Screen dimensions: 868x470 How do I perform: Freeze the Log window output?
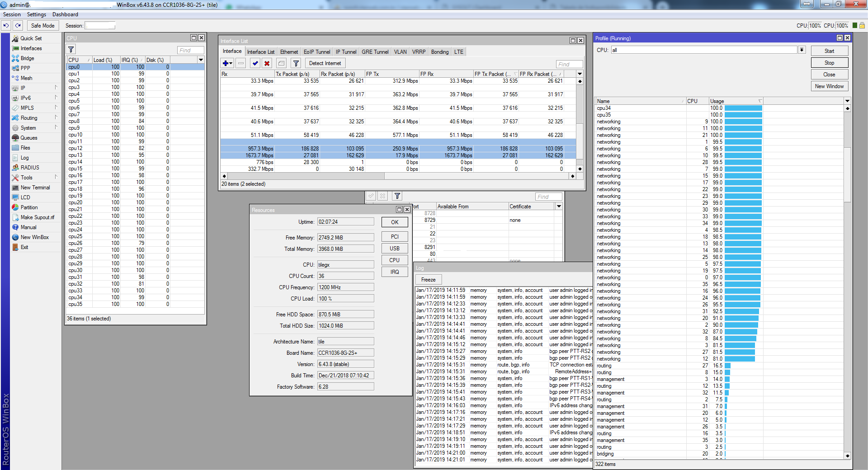428,280
